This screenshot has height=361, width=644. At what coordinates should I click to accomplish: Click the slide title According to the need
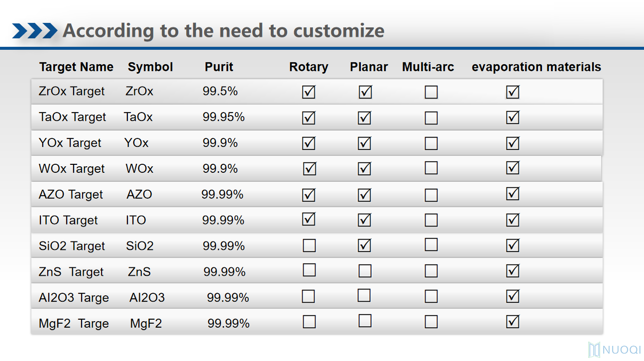(x=223, y=31)
